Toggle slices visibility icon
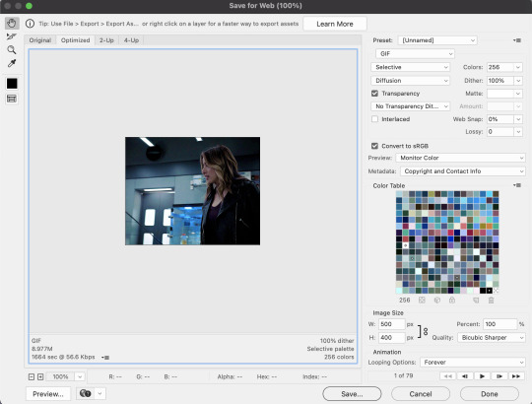 pos(12,99)
